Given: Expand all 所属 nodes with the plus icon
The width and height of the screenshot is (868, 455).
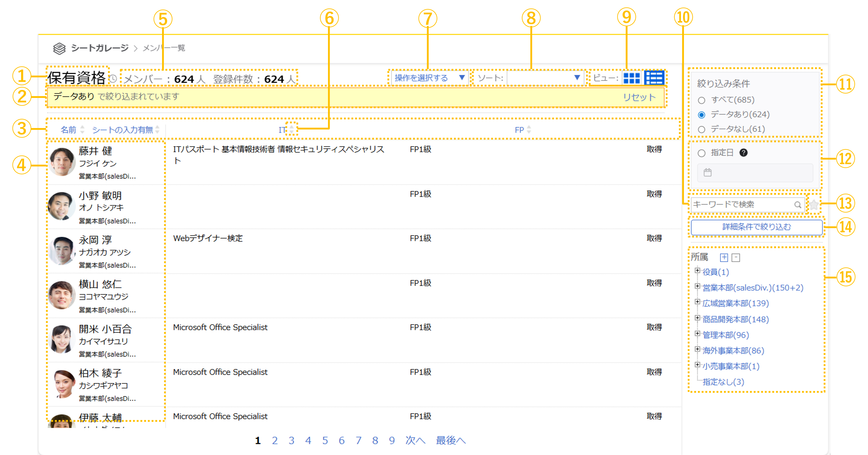Looking at the screenshot, I should [x=724, y=258].
